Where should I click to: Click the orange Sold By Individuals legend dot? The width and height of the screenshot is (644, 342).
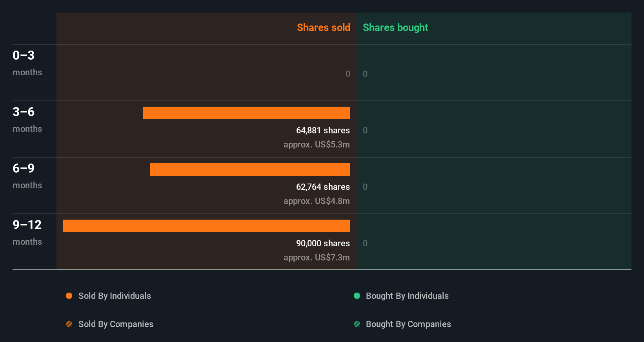[69, 296]
